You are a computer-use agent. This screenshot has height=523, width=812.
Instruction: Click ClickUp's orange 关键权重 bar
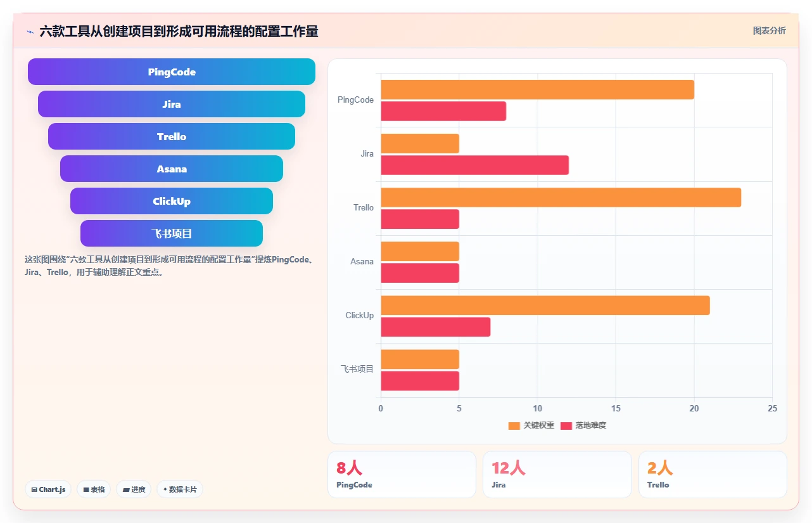(x=545, y=305)
